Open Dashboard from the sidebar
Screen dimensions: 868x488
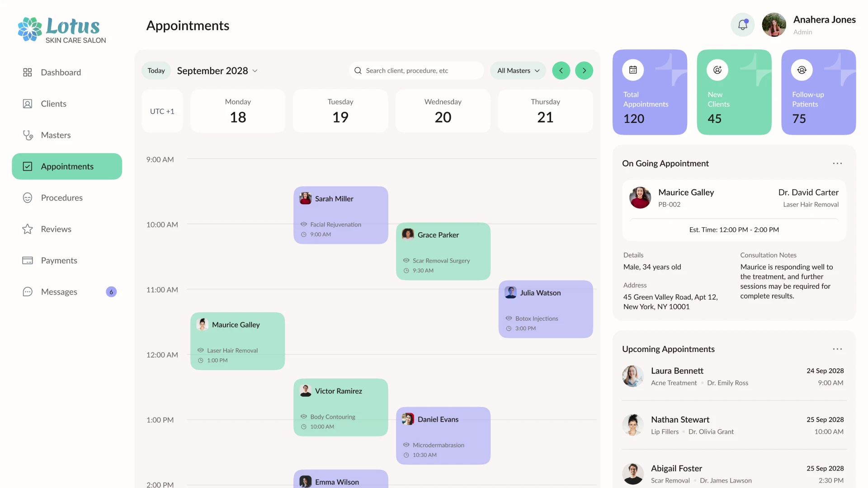(x=61, y=72)
